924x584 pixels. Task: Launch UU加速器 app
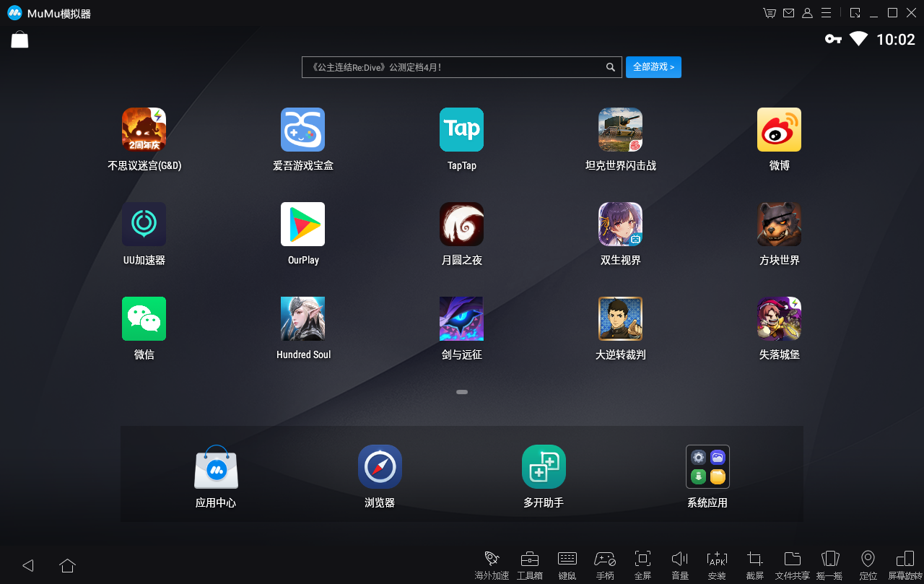coord(144,225)
